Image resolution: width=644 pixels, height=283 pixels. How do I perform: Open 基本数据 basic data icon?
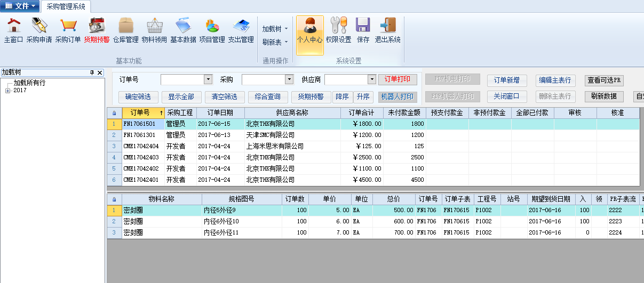183,30
